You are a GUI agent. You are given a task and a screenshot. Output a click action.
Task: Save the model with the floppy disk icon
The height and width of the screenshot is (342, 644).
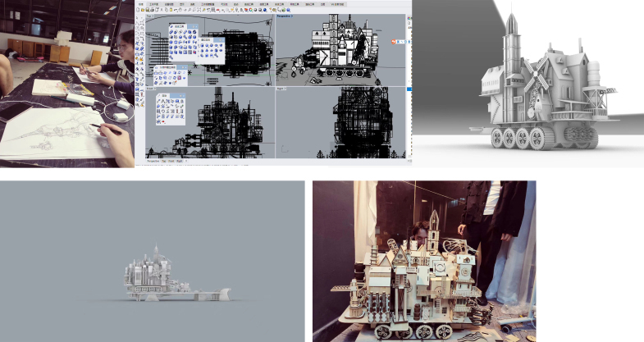point(148,10)
